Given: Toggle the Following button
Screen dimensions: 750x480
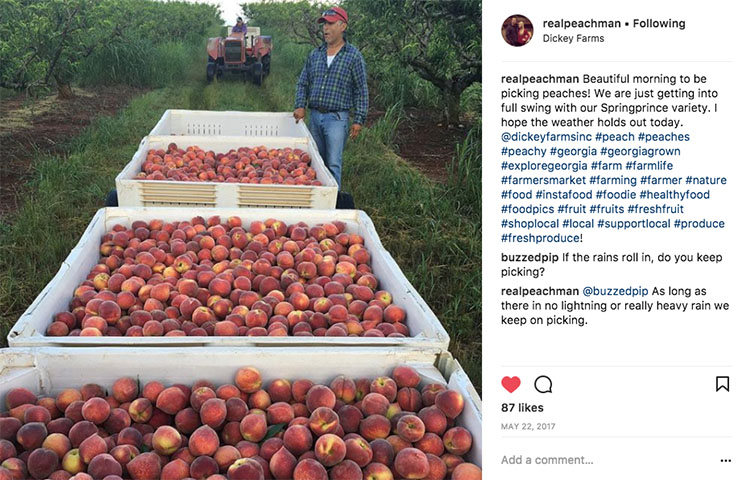Looking at the screenshot, I should click(659, 23).
